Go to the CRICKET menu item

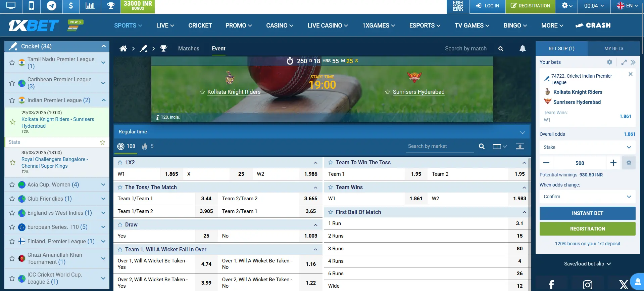point(200,26)
